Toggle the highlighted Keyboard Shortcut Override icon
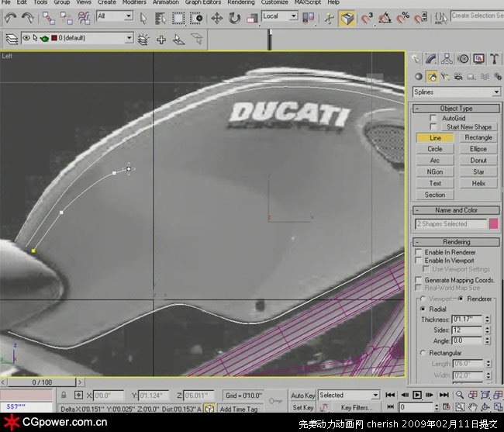The image size is (504, 432). click(x=347, y=19)
